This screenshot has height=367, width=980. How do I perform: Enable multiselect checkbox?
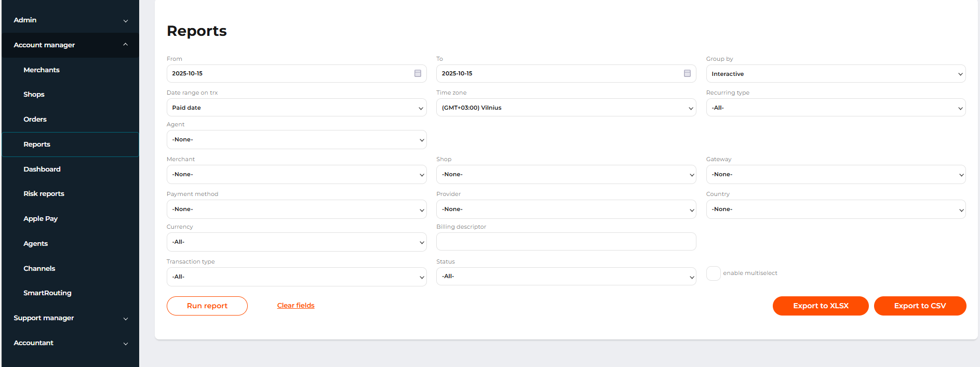(714, 273)
